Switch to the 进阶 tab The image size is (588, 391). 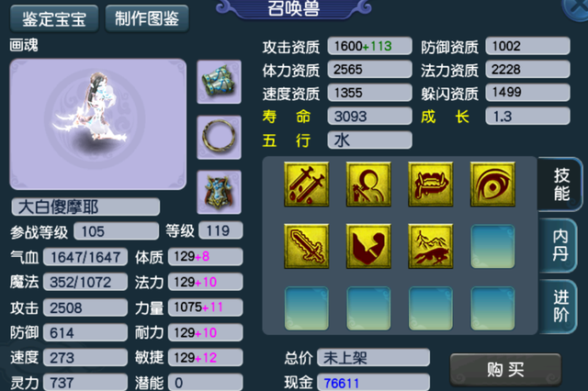click(x=559, y=307)
